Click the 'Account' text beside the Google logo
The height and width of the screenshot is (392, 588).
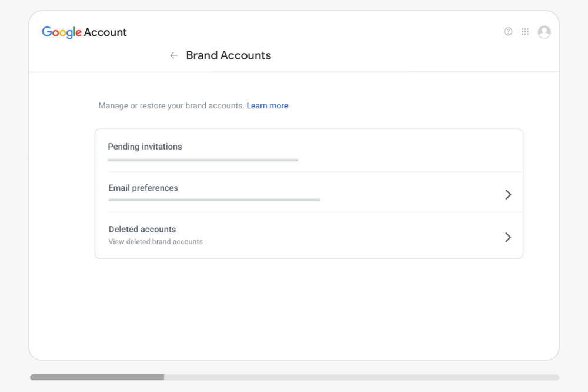[x=105, y=32]
